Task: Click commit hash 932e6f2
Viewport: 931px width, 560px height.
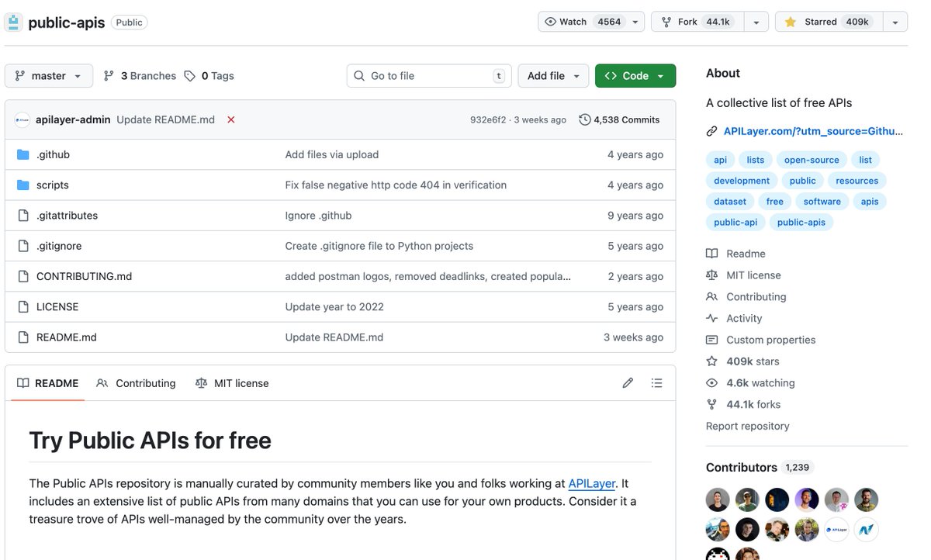Action: (488, 119)
